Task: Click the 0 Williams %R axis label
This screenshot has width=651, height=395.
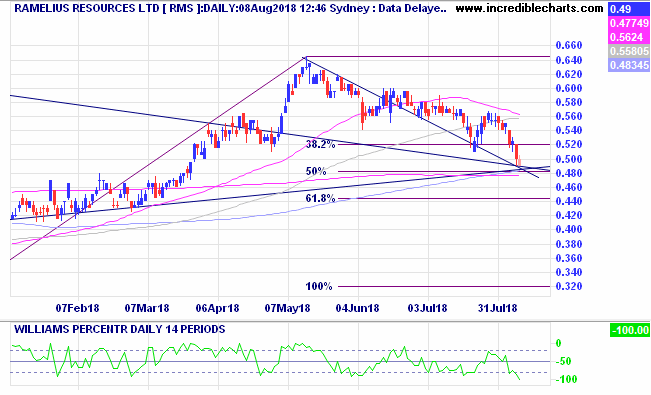Action: click(558, 343)
